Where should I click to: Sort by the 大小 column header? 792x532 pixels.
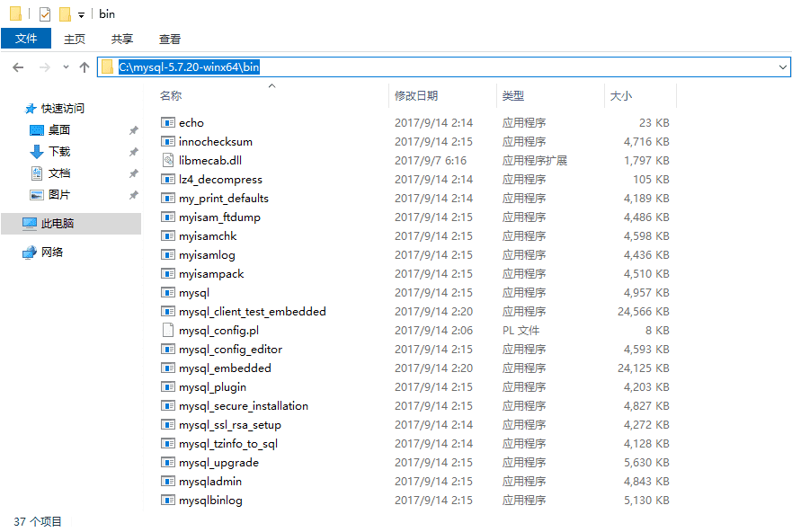(x=621, y=95)
